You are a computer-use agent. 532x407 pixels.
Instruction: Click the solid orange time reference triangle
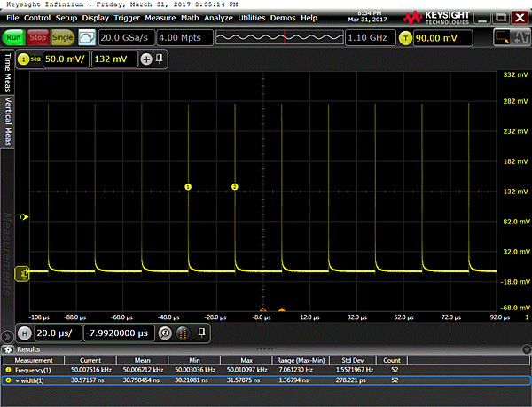tap(282, 309)
